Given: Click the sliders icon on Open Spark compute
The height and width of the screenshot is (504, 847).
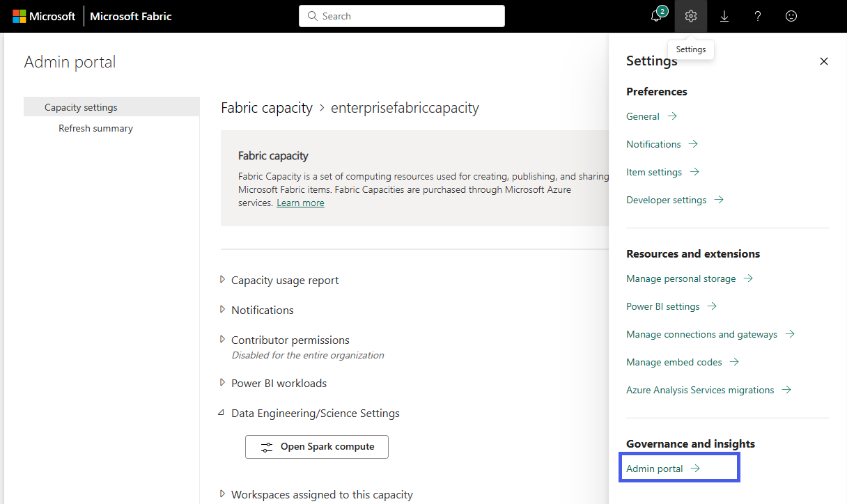Looking at the screenshot, I should coord(267,447).
